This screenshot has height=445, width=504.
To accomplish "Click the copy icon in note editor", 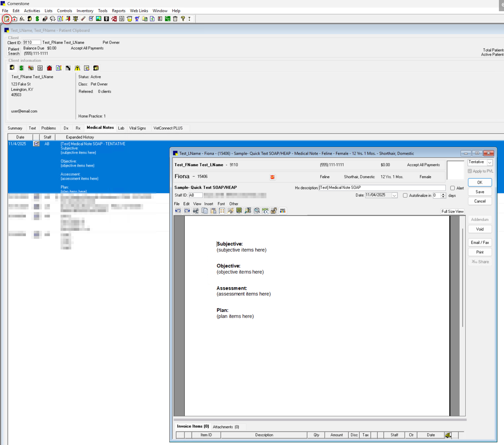I will click(204, 211).
